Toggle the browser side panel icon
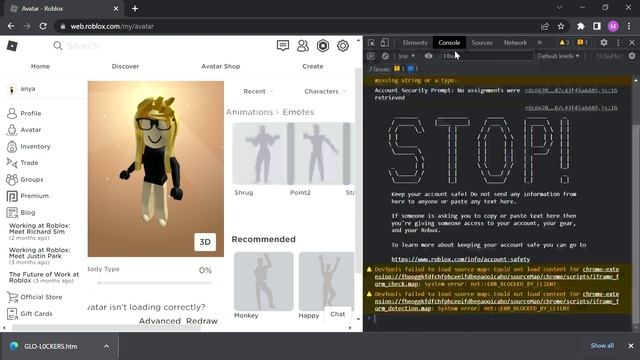This screenshot has height=360, width=640. (x=597, y=26)
